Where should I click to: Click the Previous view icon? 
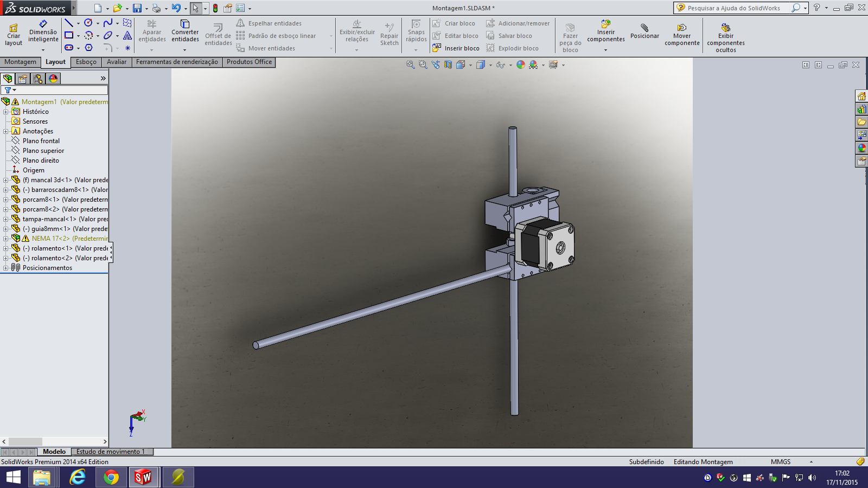(x=436, y=65)
